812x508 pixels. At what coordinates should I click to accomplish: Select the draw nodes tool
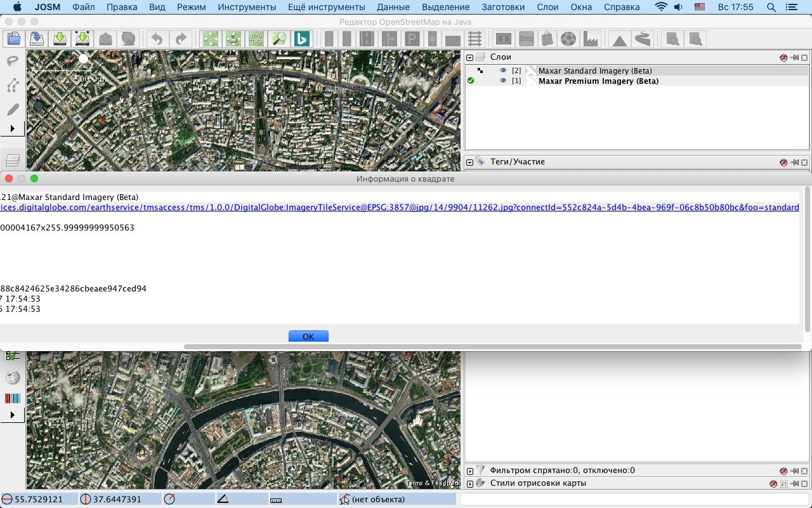pos(13,85)
